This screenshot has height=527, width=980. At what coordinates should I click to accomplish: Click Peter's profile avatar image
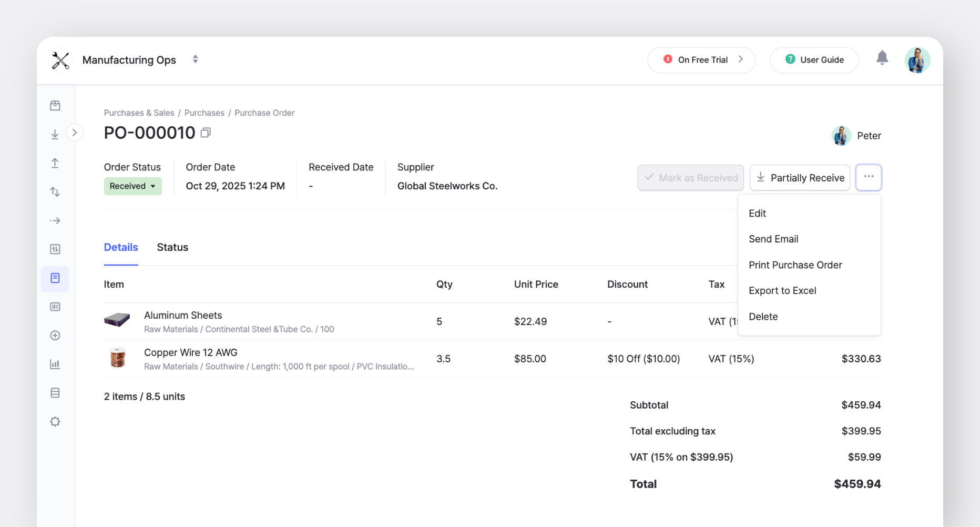click(x=841, y=135)
